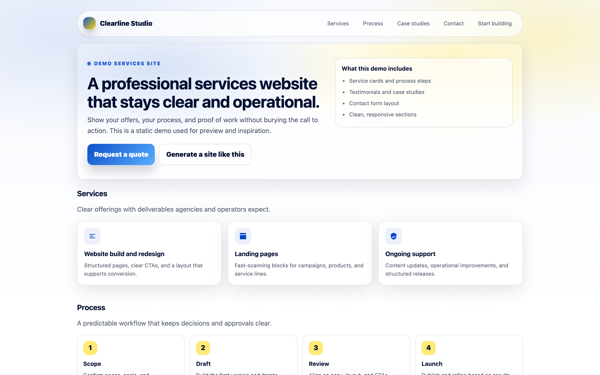600x375 pixels.
Task: Open the Contact nav link
Action: (x=454, y=23)
